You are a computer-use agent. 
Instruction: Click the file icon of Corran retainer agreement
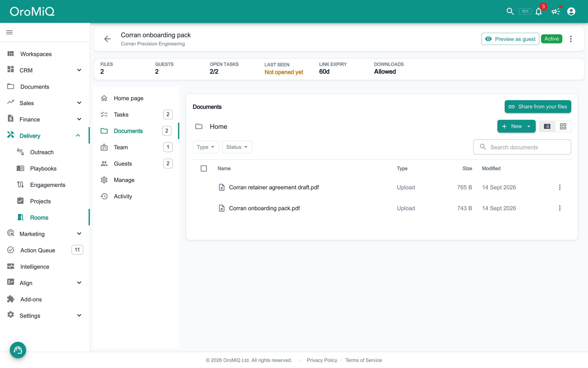(x=222, y=187)
